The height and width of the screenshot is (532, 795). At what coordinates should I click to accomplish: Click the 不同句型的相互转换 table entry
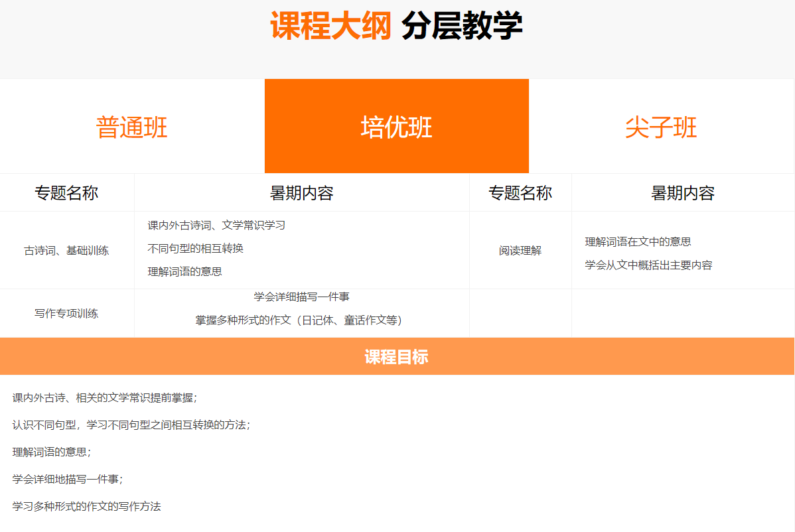pos(195,249)
